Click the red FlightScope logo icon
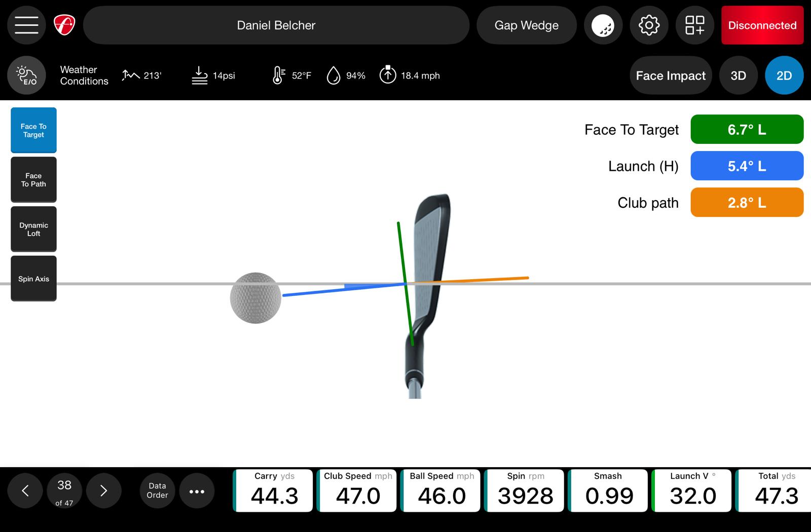 (x=64, y=25)
